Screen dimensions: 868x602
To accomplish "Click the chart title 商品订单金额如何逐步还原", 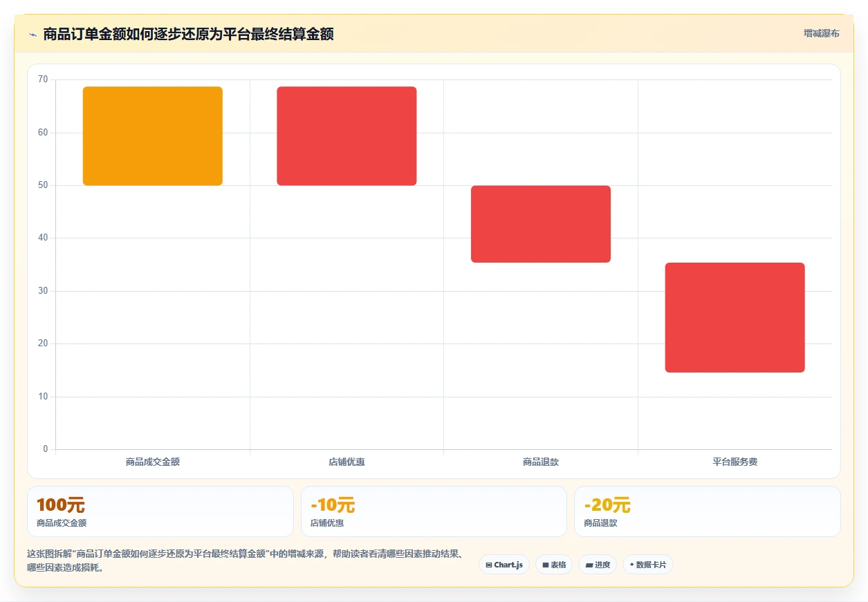I will click(x=189, y=35).
